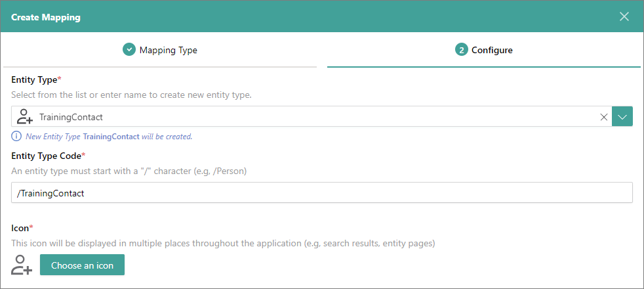Click the Create Mapping dialog title
This screenshot has width=644, height=289.
[x=46, y=17]
